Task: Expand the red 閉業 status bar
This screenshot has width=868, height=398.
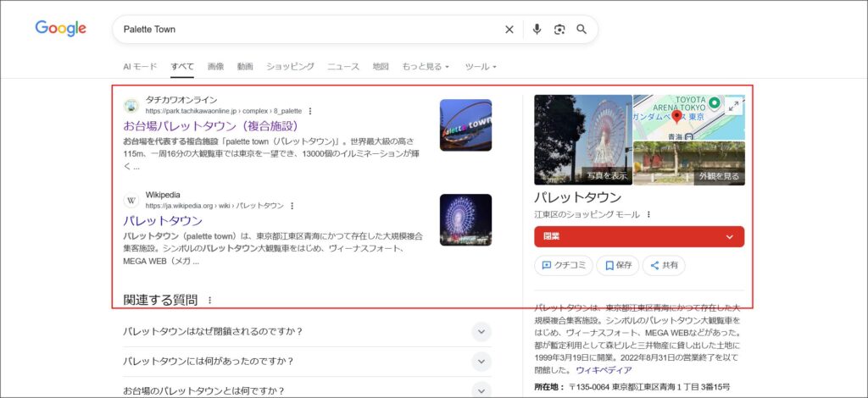Action: 639,236
